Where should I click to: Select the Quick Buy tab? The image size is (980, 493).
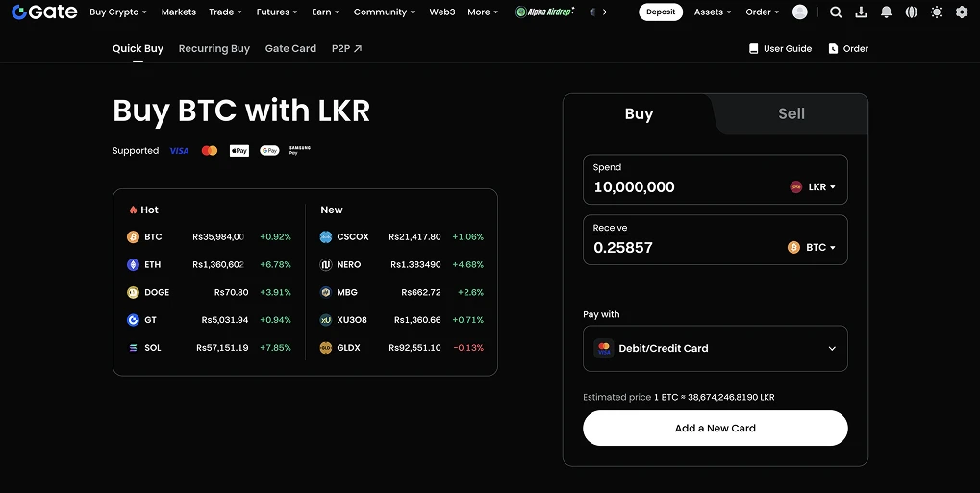(x=138, y=49)
